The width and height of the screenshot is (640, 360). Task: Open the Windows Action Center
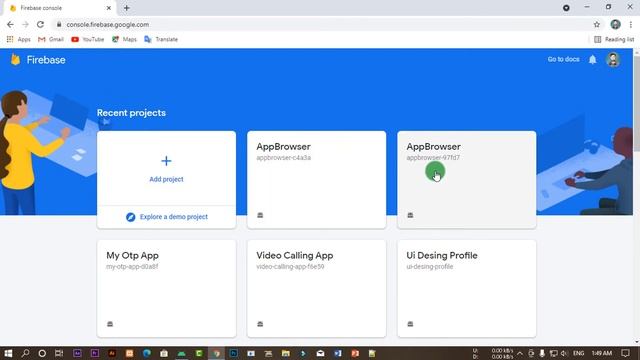(x=625, y=353)
